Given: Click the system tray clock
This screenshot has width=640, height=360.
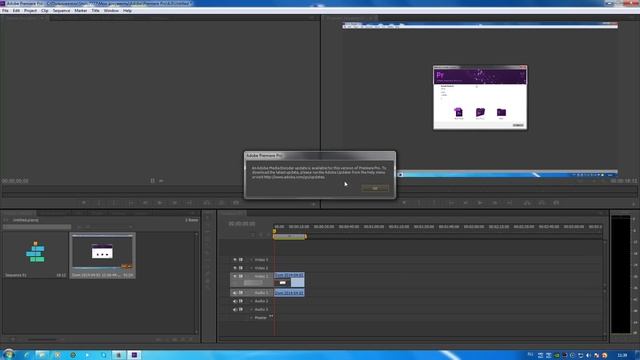Looking at the screenshot, I should [622, 355].
